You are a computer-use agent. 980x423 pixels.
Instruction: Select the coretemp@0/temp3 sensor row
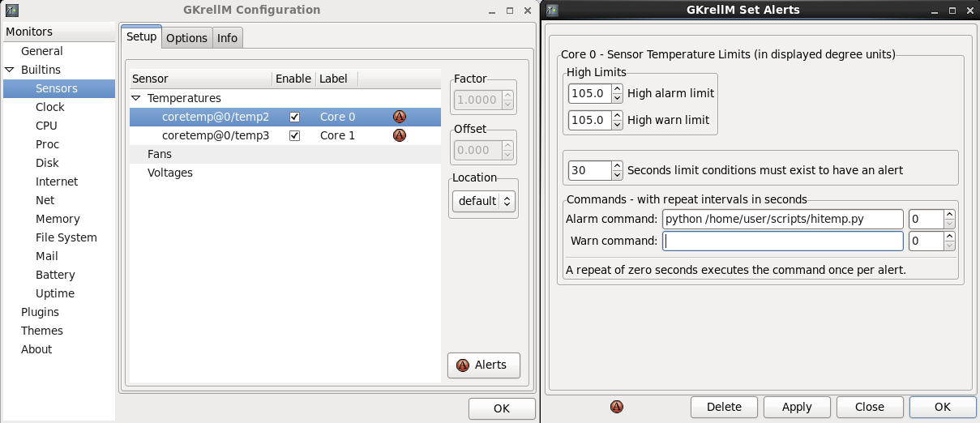pyautogui.click(x=285, y=135)
